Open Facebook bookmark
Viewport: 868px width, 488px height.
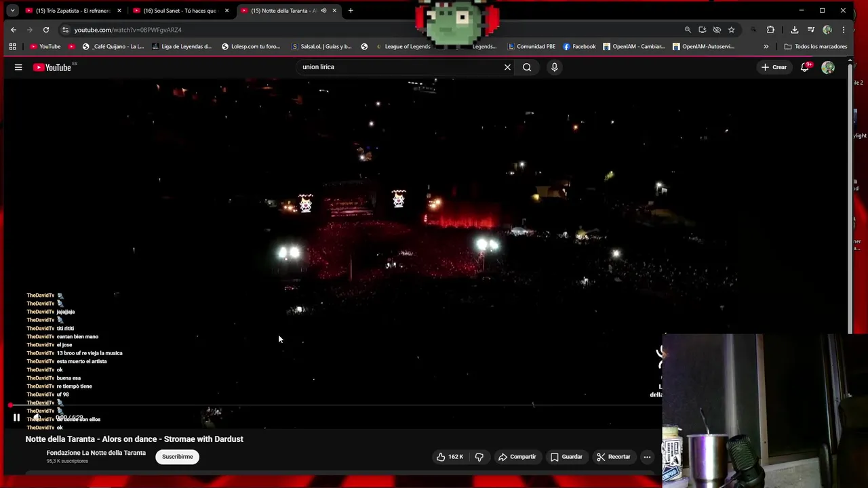579,47
